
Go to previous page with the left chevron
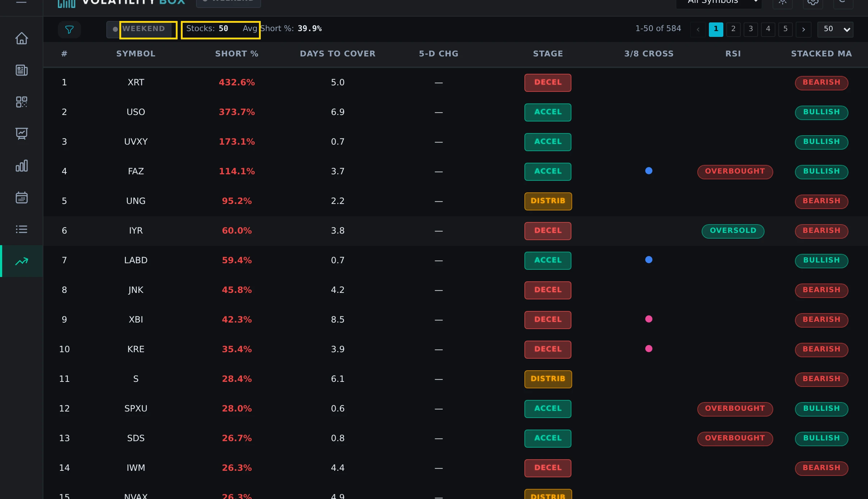698,29
